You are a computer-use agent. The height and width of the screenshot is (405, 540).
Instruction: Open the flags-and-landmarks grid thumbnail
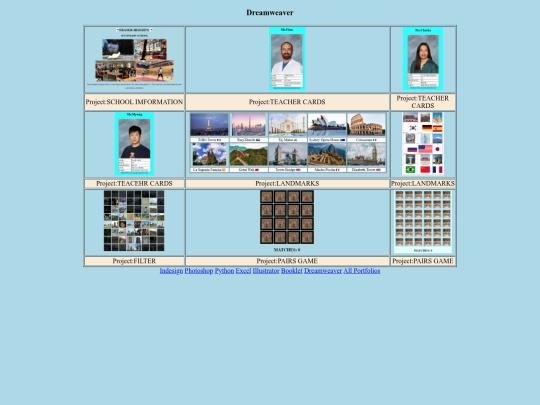pos(423,144)
